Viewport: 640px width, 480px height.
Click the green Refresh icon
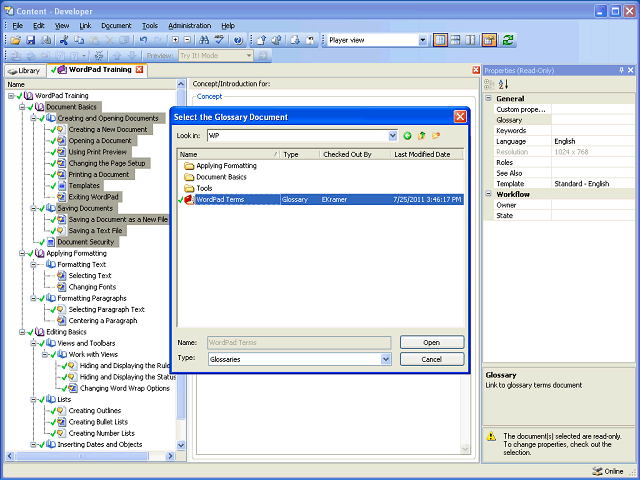508,40
